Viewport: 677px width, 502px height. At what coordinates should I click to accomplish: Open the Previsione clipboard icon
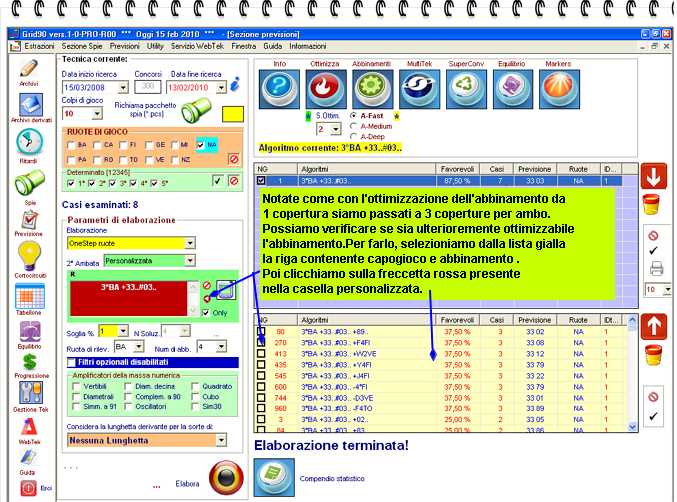29,220
